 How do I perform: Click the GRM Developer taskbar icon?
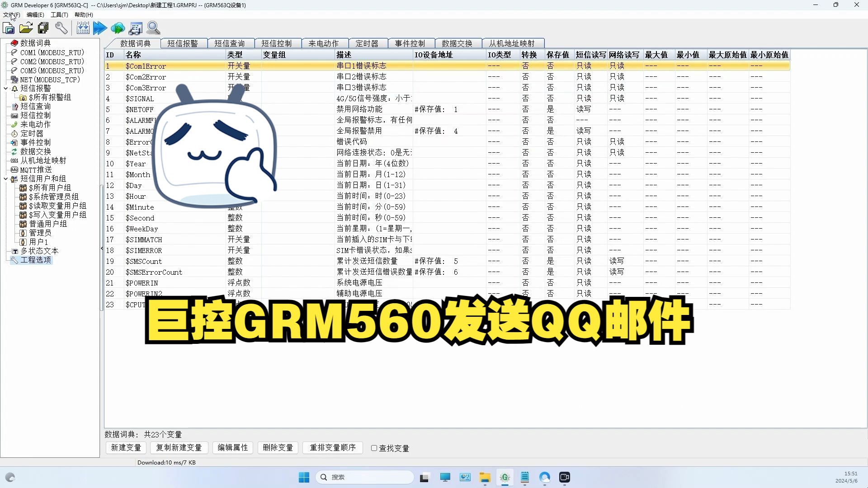point(505,478)
